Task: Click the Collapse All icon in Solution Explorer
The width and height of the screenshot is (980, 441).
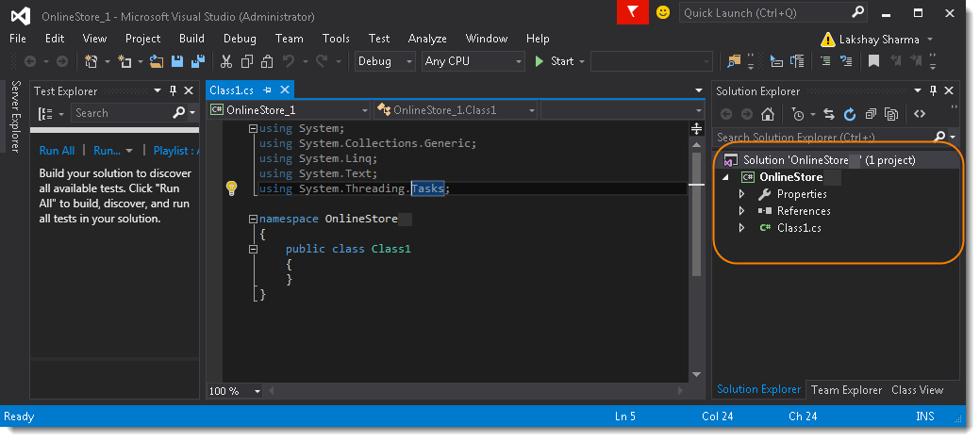Action: click(x=871, y=114)
